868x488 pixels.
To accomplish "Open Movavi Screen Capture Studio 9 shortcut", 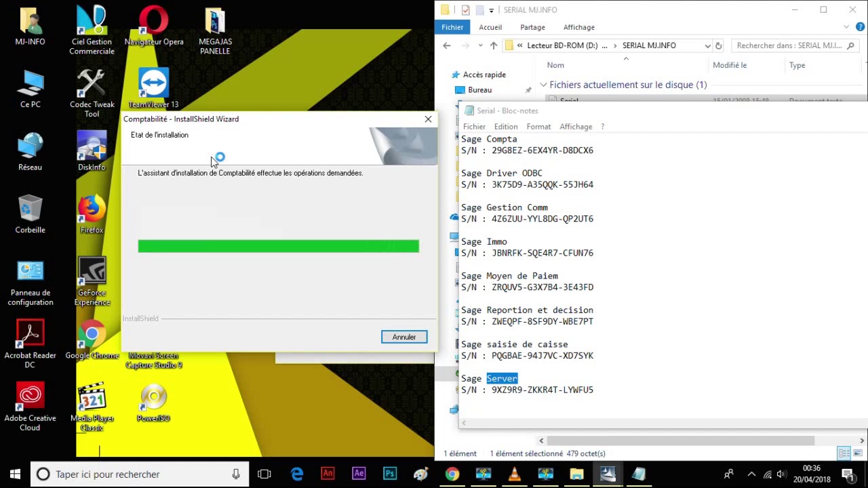I will [154, 361].
